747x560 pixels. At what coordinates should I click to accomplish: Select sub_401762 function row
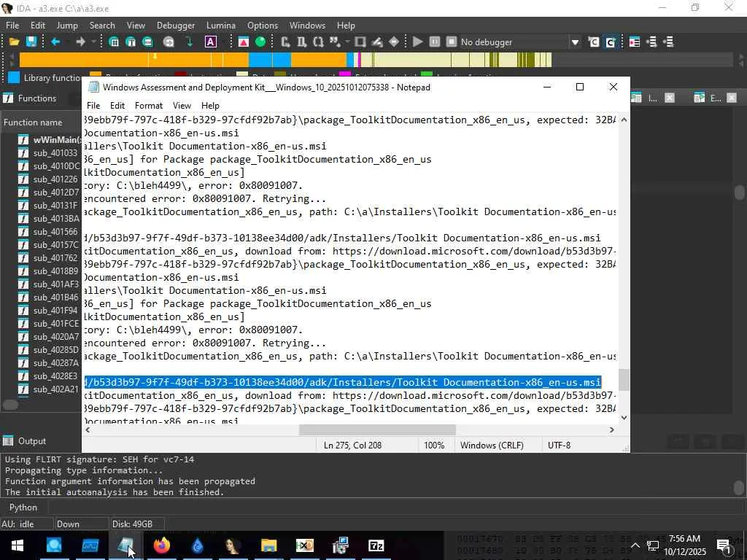[50, 257]
